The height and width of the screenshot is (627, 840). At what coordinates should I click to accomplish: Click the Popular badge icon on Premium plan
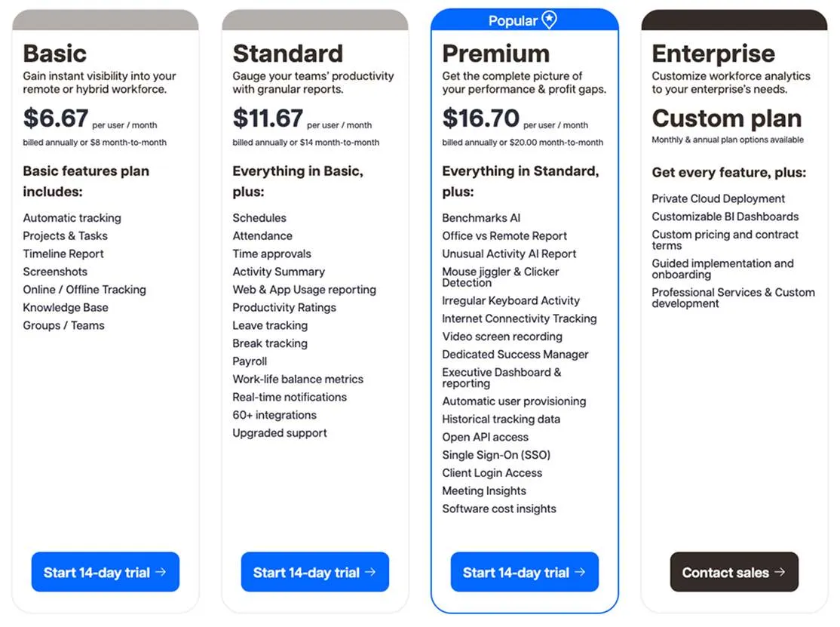[x=548, y=20]
